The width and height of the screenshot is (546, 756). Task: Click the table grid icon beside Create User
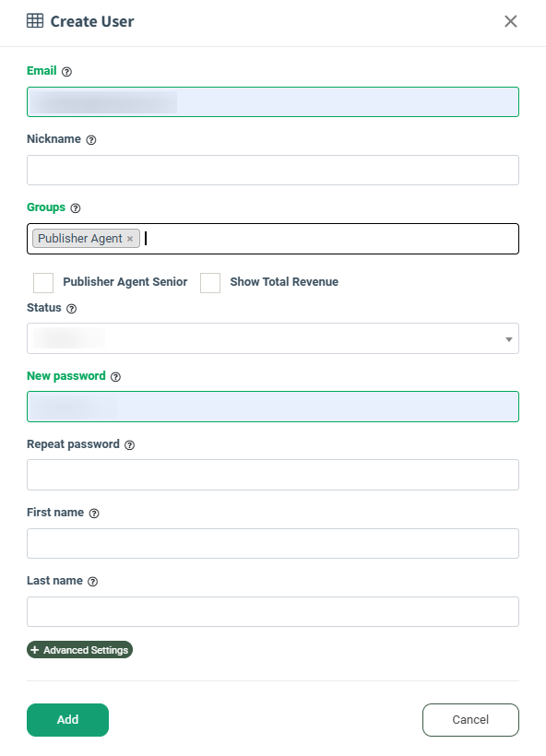pos(35,20)
